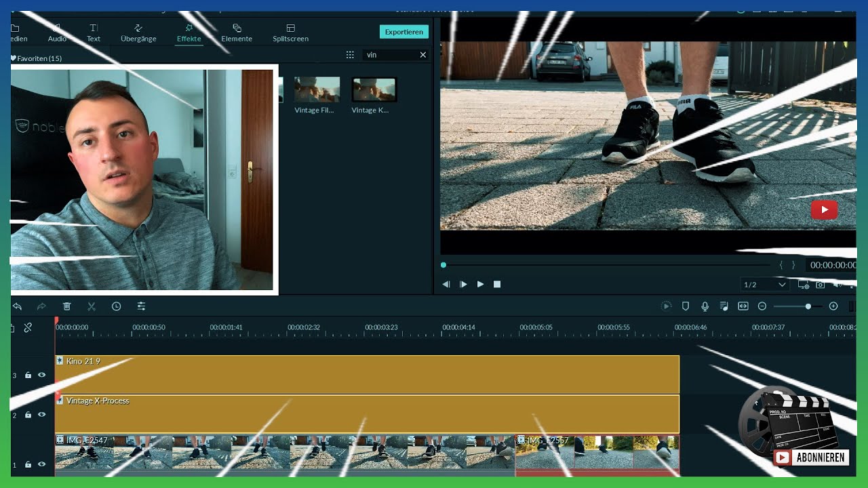Viewport: 868px width, 488px height.
Task: Click the undo arrow in timeline toolbar
Action: click(17, 306)
